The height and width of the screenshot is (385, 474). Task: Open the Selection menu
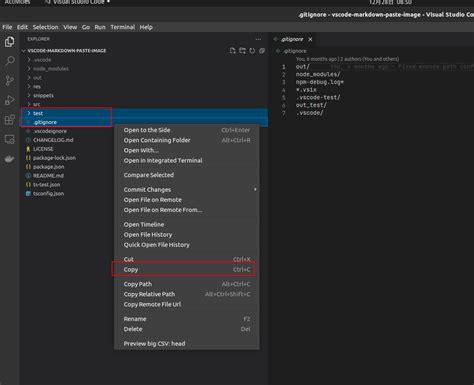pyautogui.click(x=45, y=27)
